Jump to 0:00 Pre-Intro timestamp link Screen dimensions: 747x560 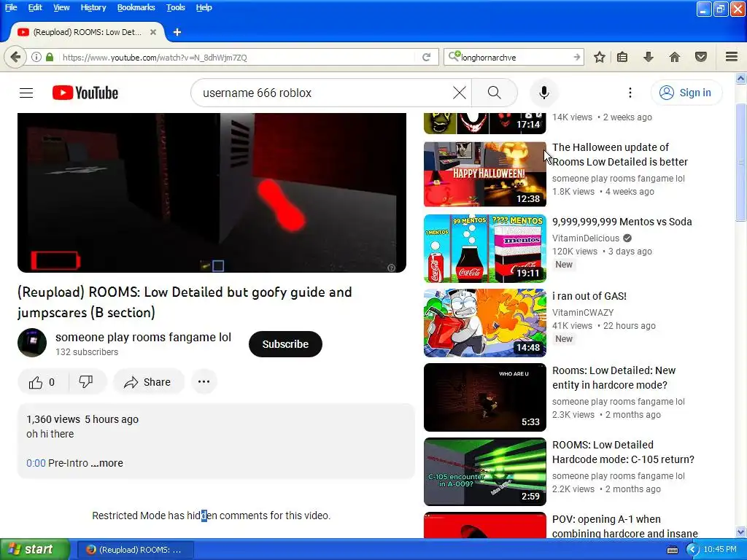click(36, 463)
